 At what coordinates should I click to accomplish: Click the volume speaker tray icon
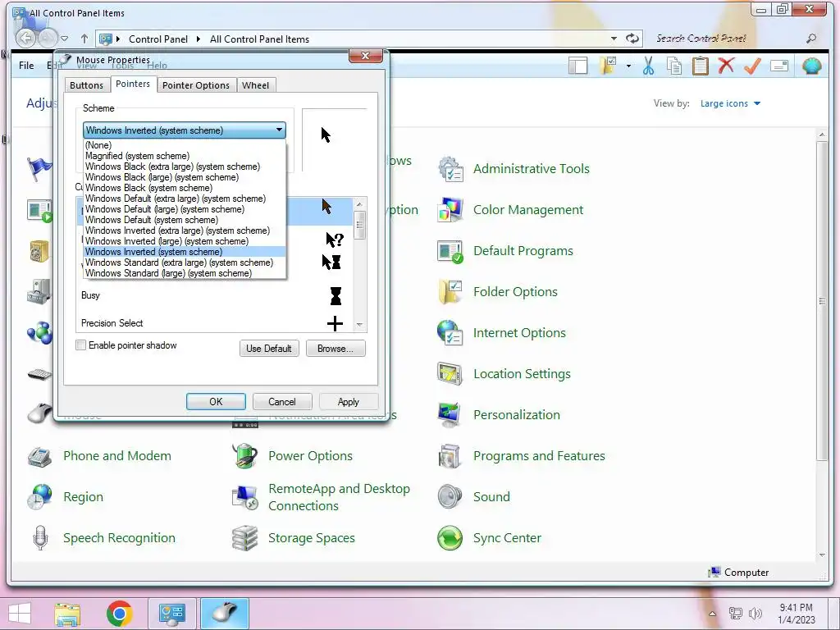coord(756,614)
